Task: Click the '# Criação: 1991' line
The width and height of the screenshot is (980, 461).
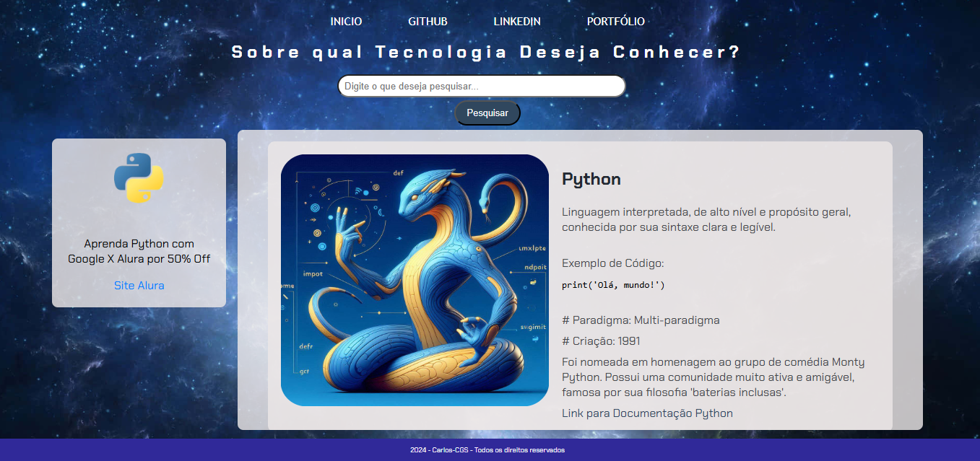Action: (x=601, y=341)
